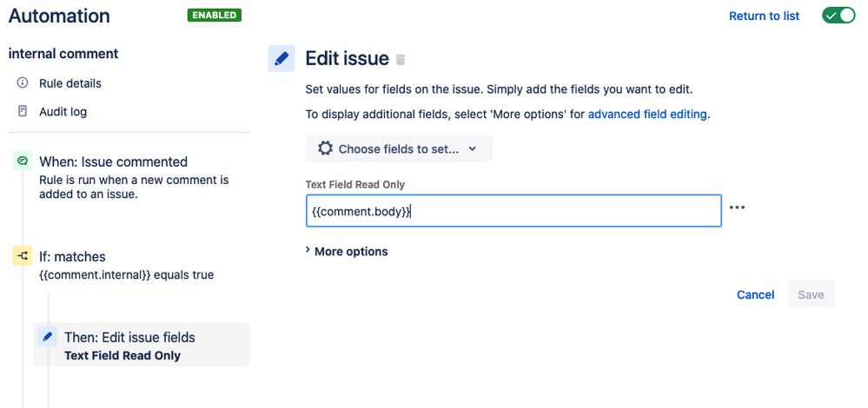
Task: Click gear icon in Choose fields to set
Action: click(x=325, y=148)
